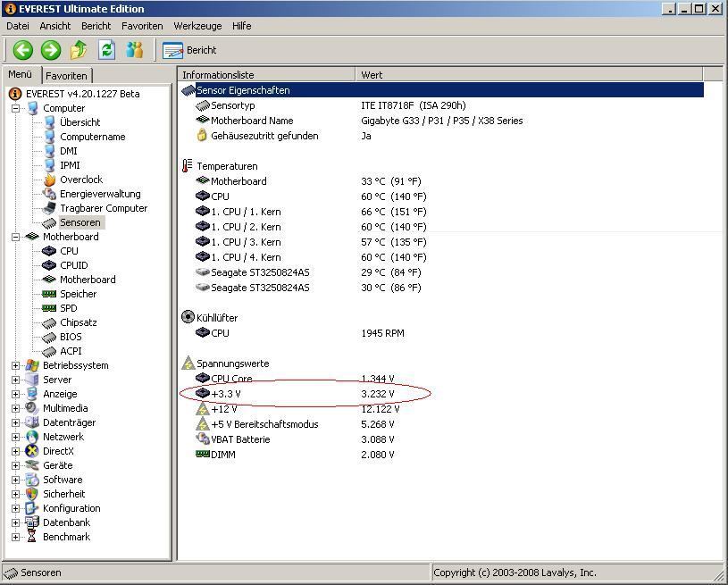Click the Tragbarer Computer laptop icon
This screenshot has height=585, width=728.
(49, 208)
